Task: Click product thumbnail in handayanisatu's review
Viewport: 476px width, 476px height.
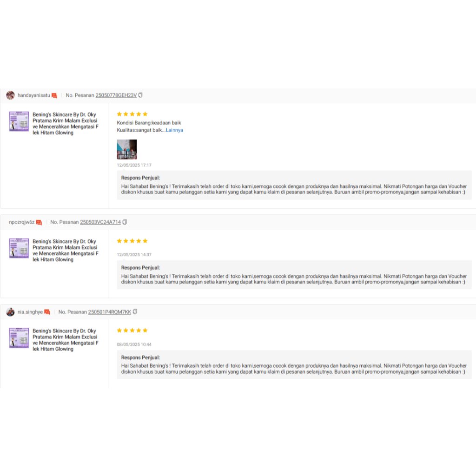Action: pyautogui.click(x=19, y=121)
